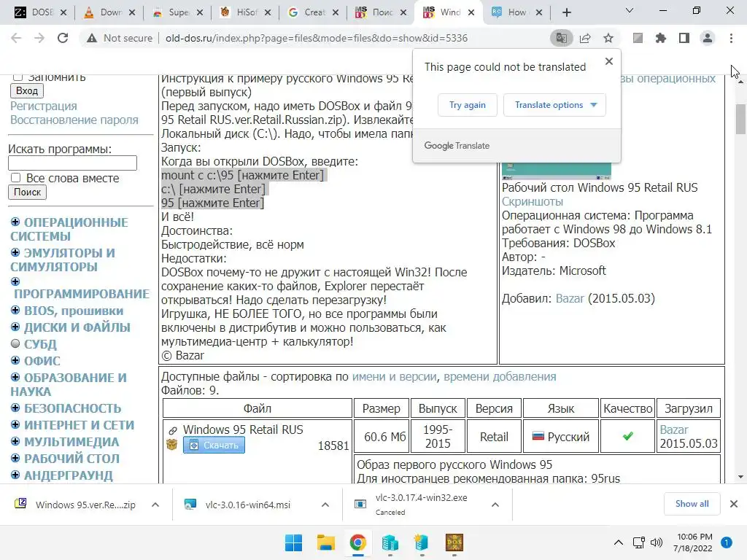Open options for Windows 95.ver.Re...zip download
Viewport: 747px width, 560px height.
pos(155,505)
